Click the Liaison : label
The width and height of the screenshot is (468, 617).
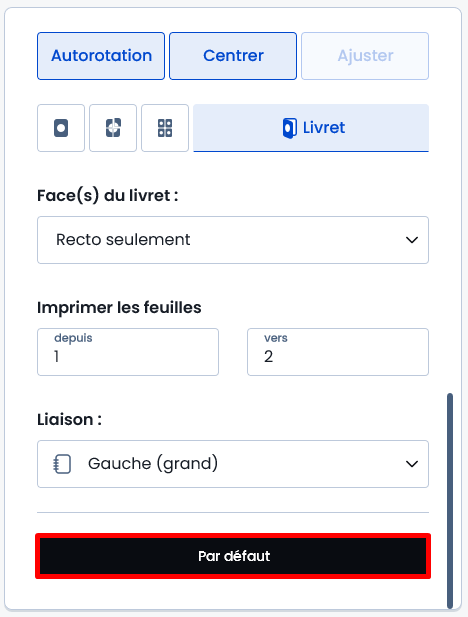[70, 419]
